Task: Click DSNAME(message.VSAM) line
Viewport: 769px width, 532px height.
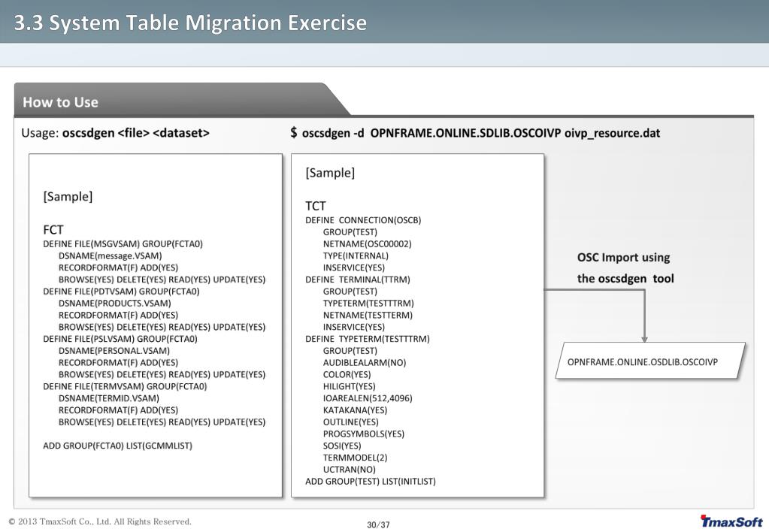Action: pos(110,255)
